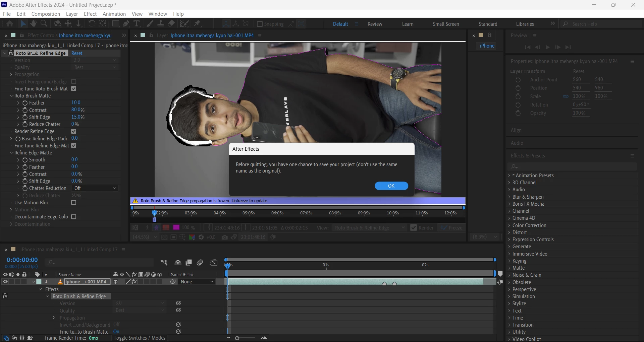Step to next frame in Preview panel
Viewport: 644px width, 342px height.
[x=558, y=47]
